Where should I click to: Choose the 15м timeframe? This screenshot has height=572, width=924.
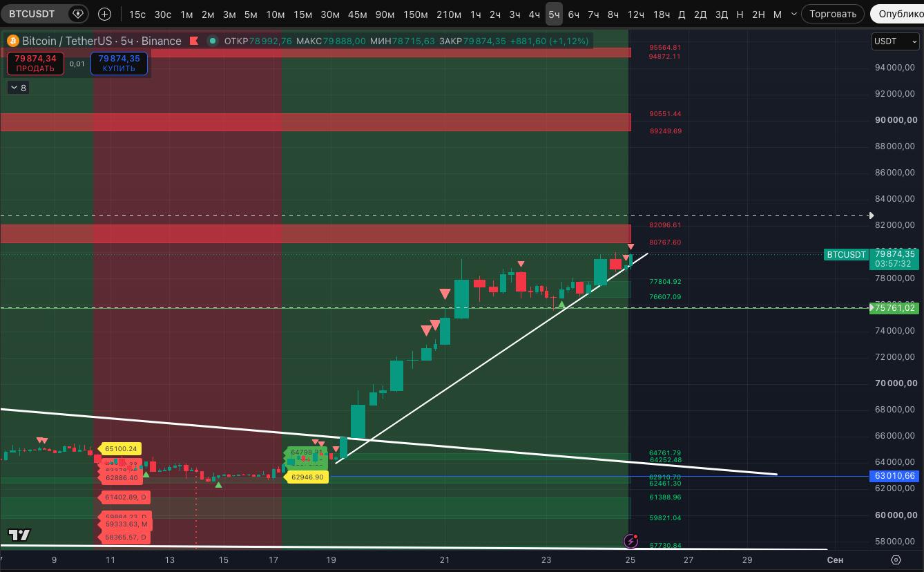(x=302, y=15)
